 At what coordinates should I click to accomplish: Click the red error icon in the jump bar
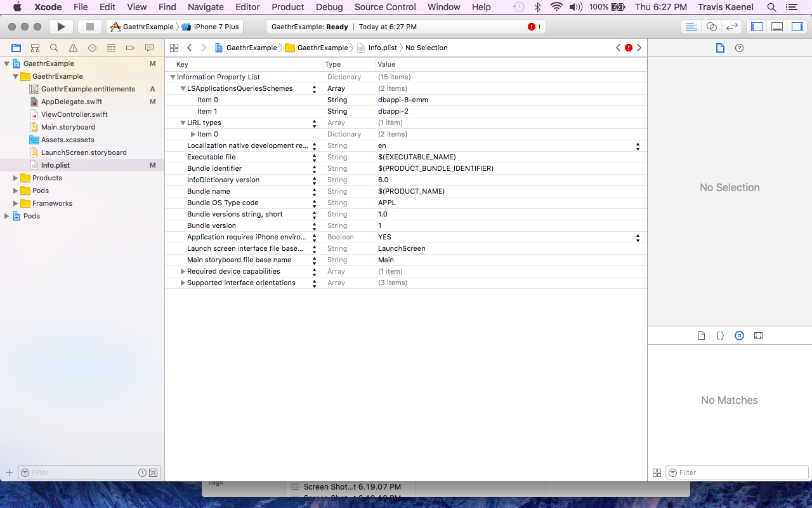pyautogui.click(x=629, y=48)
